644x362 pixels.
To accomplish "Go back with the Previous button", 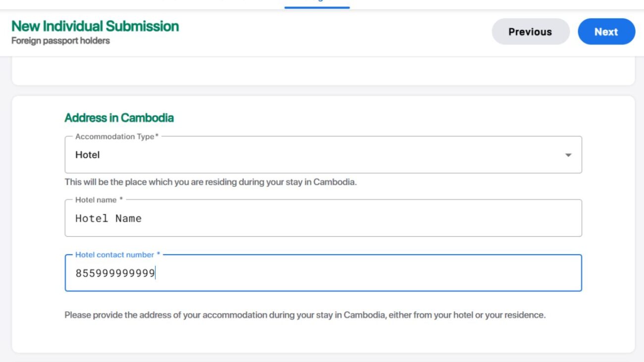I will [530, 32].
